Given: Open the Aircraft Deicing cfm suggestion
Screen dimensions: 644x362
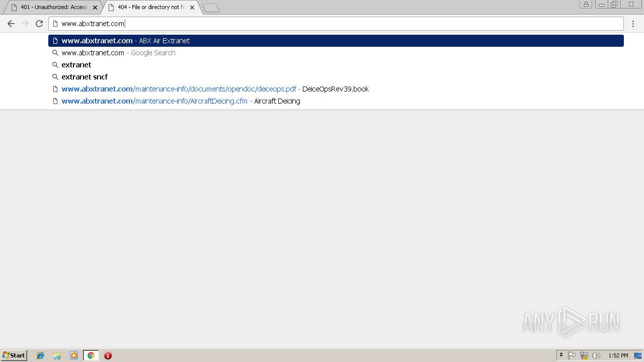Looking at the screenshot, I should click(336, 101).
